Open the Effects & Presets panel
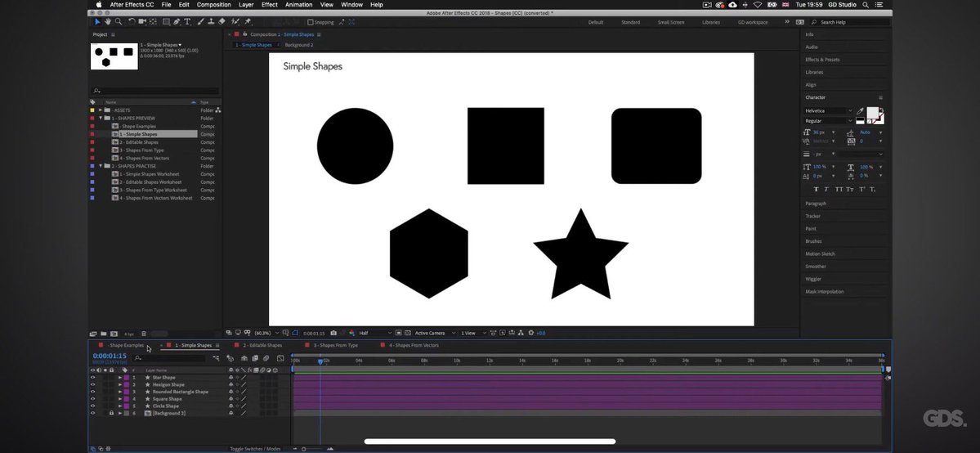The height and width of the screenshot is (453, 980). pos(822,60)
